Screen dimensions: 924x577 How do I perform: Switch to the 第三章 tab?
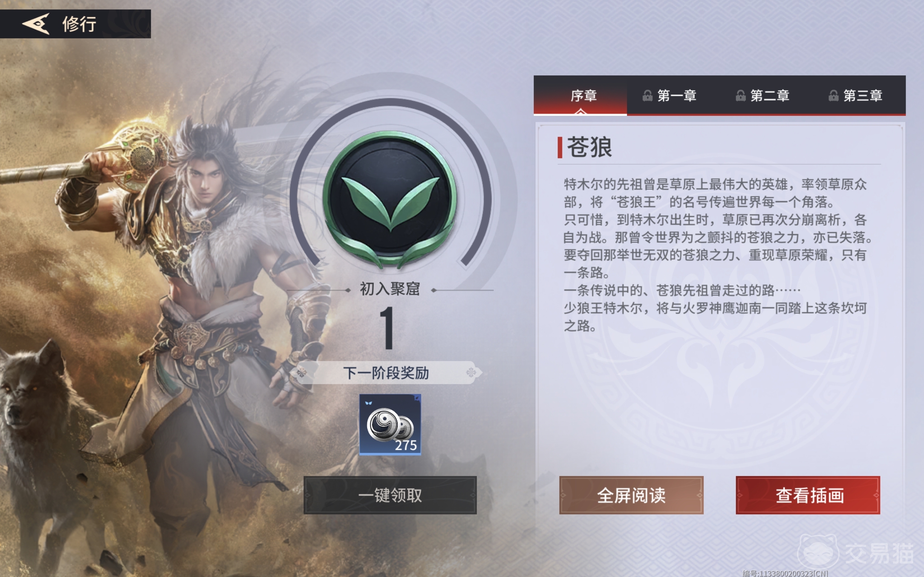tap(859, 96)
